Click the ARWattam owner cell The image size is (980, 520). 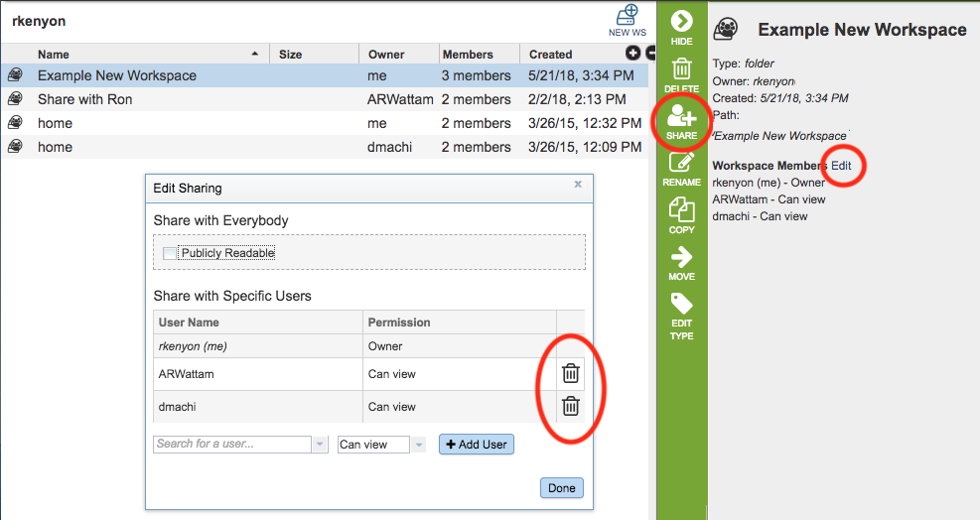400,99
